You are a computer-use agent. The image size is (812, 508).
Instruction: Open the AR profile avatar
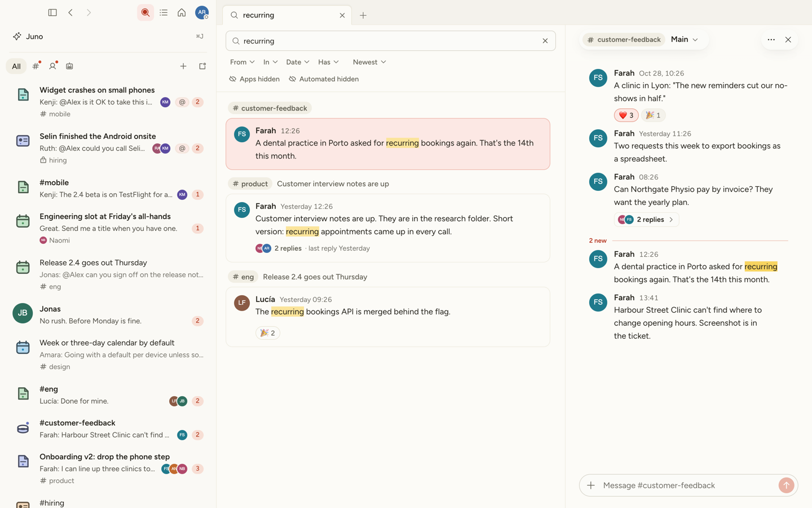[x=201, y=12]
